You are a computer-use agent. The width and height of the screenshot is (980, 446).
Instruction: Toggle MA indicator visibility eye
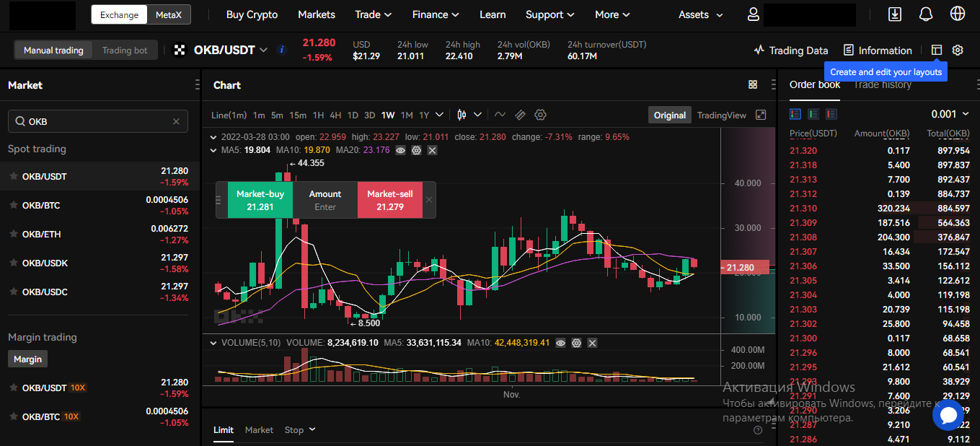click(x=400, y=150)
